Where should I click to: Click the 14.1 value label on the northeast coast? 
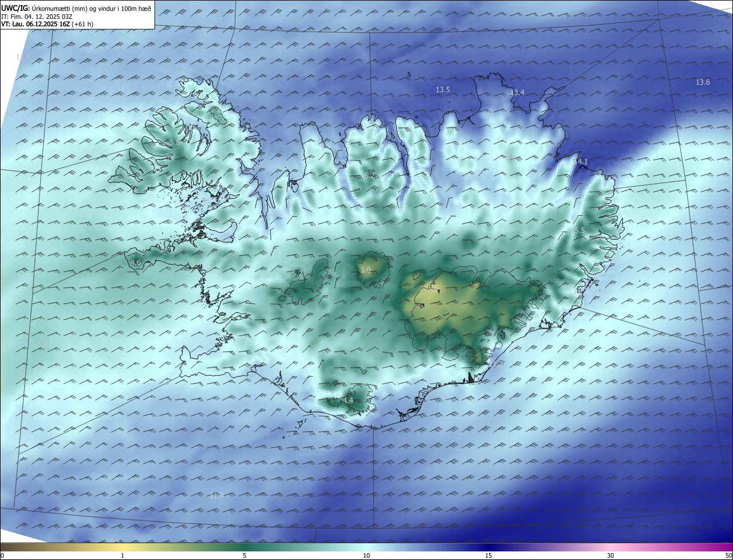pyautogui.click(x=581, y=162)
